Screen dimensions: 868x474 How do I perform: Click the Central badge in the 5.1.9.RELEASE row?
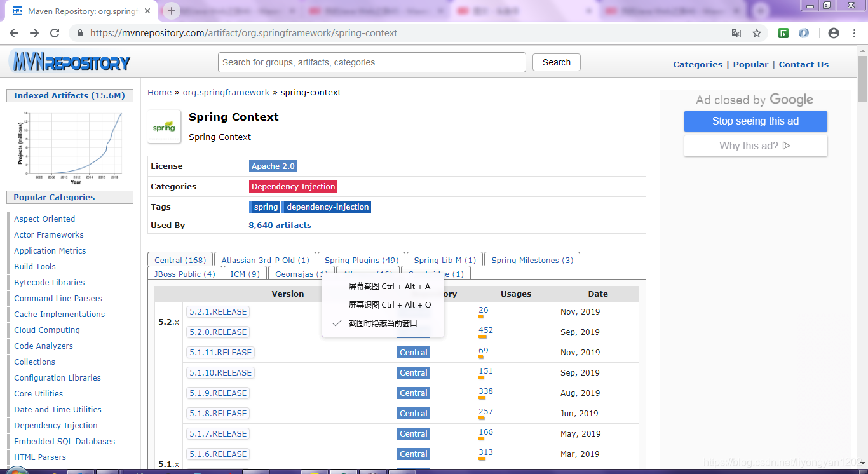point(414,393)
